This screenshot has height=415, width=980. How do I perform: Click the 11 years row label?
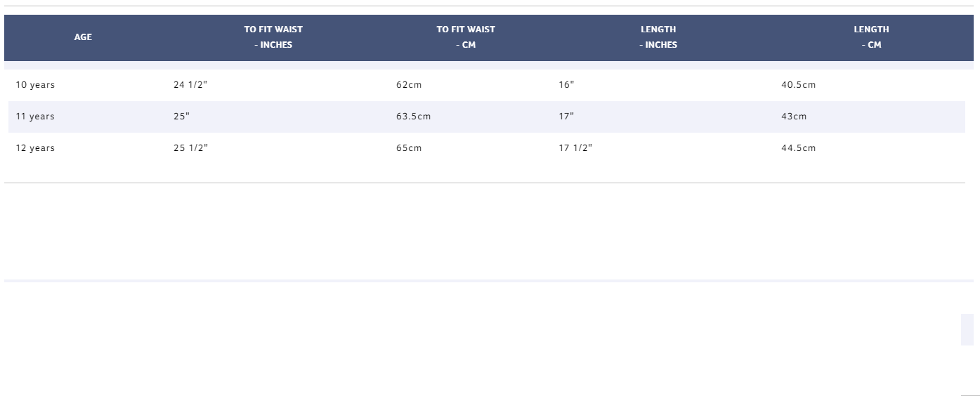click(35, 117)
